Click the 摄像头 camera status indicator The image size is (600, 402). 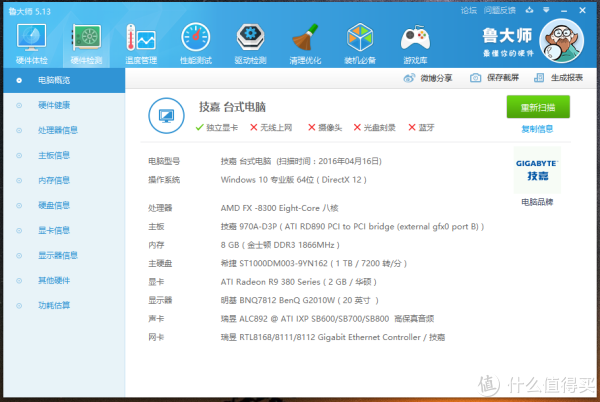coord(325,128)
